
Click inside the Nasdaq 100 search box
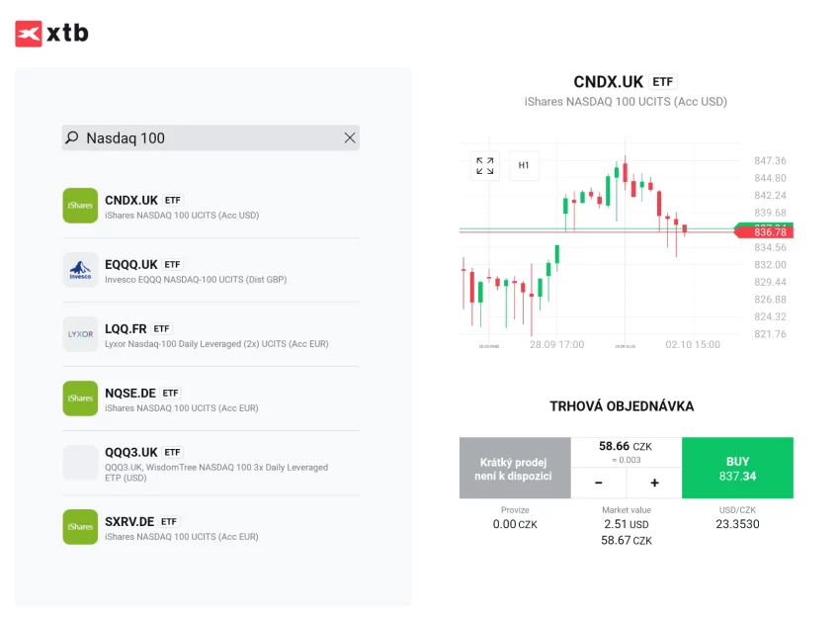(198, 137)
